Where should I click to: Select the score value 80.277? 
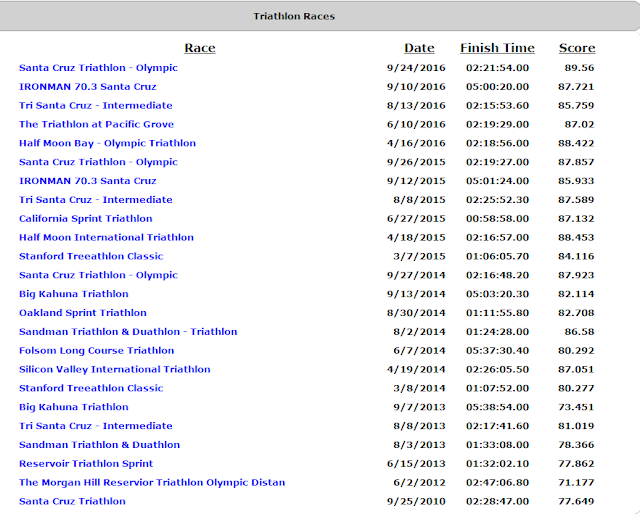point(576,388)
